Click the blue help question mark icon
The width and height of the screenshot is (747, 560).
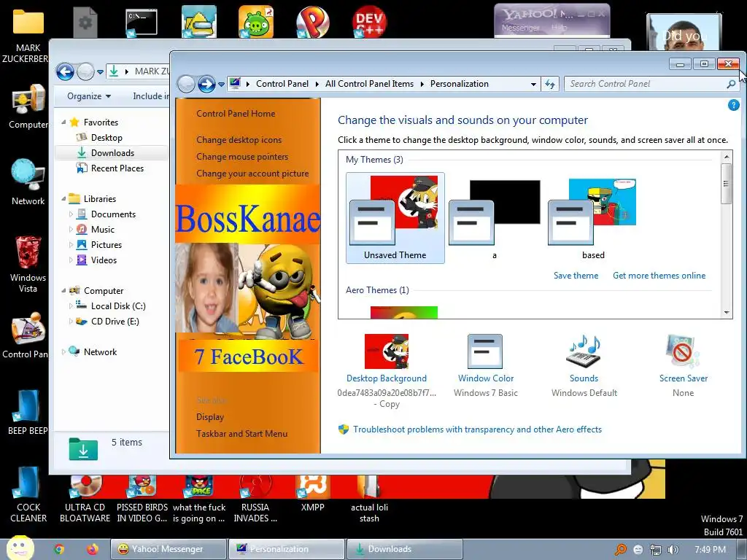733,105
